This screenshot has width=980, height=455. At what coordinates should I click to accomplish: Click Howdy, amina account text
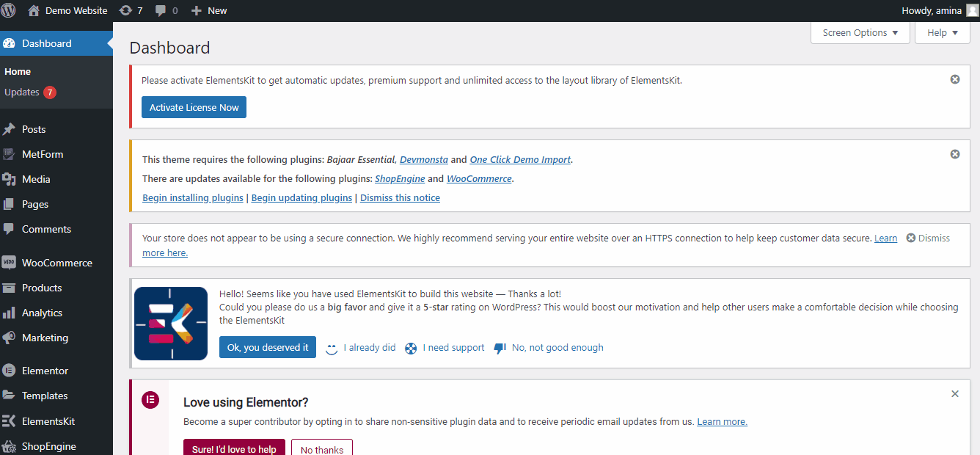(x=932, y=10)
